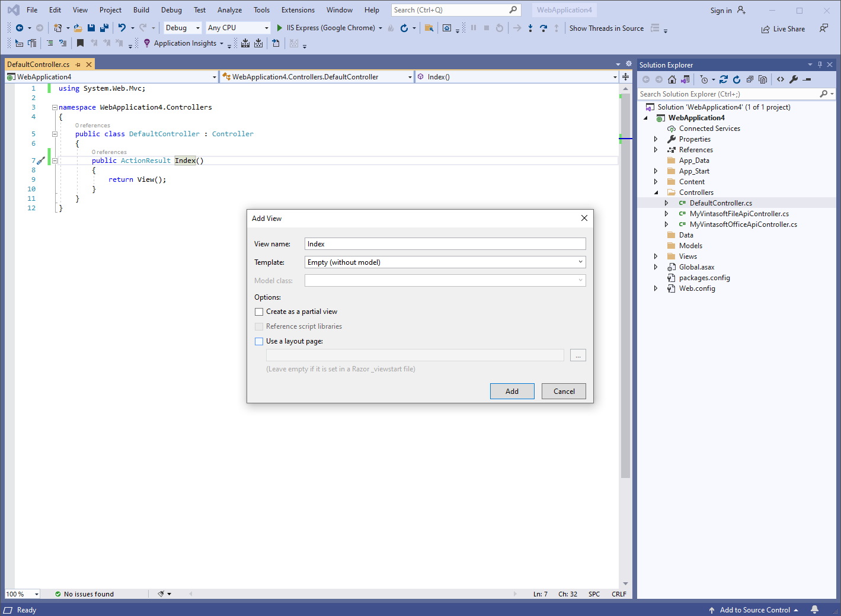Open Properties wrench icon in Solution Explorer

pos(794,79)
